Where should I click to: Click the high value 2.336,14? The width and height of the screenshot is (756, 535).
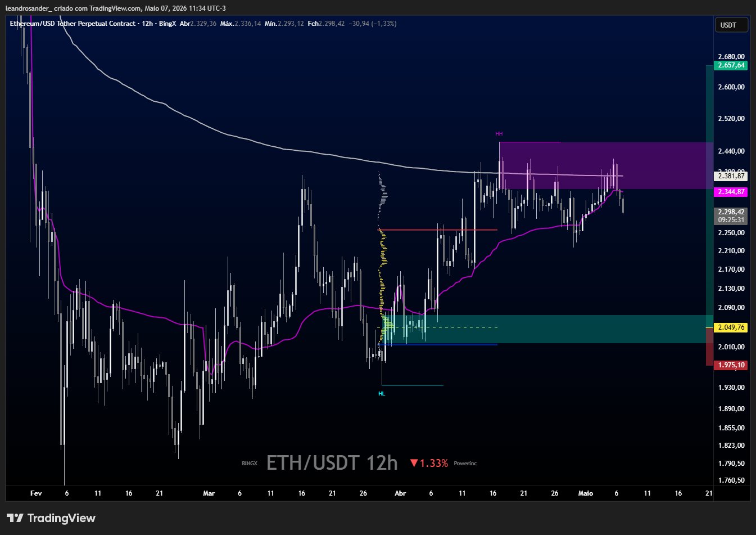(248, 24)
